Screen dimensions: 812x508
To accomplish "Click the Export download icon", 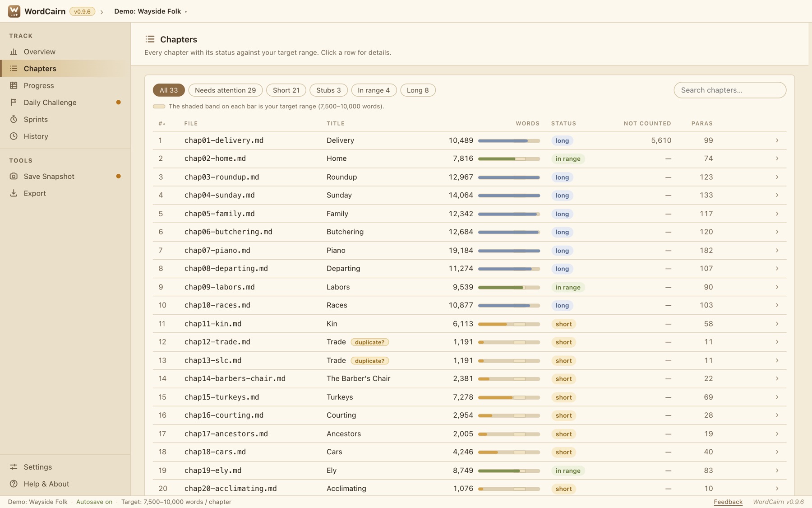I will tap(14, 193).
